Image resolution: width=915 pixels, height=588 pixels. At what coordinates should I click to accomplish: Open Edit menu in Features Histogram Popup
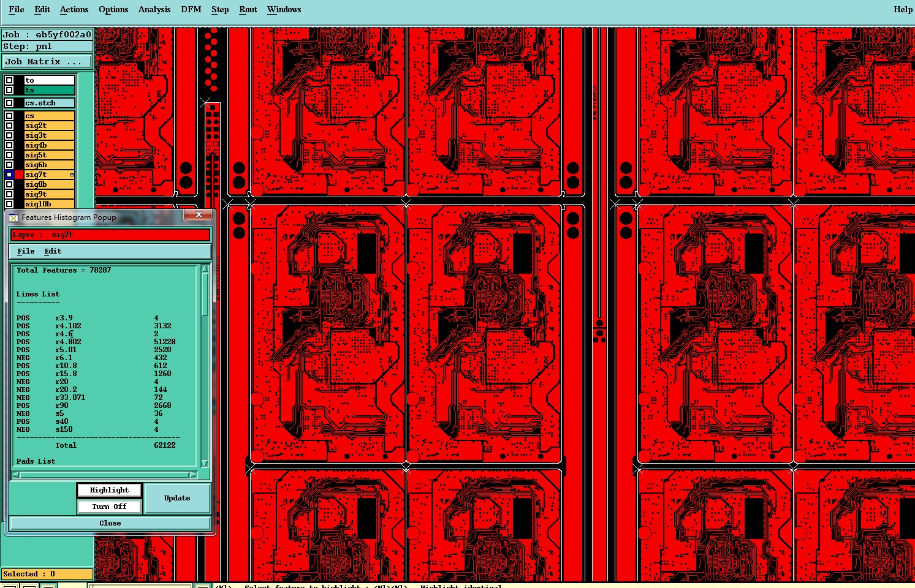coord(53,251)
